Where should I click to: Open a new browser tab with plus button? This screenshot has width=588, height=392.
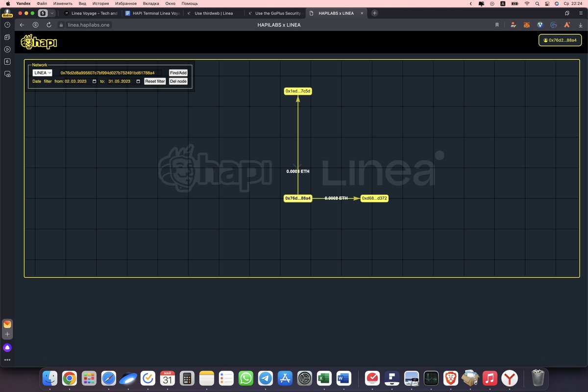375,13
